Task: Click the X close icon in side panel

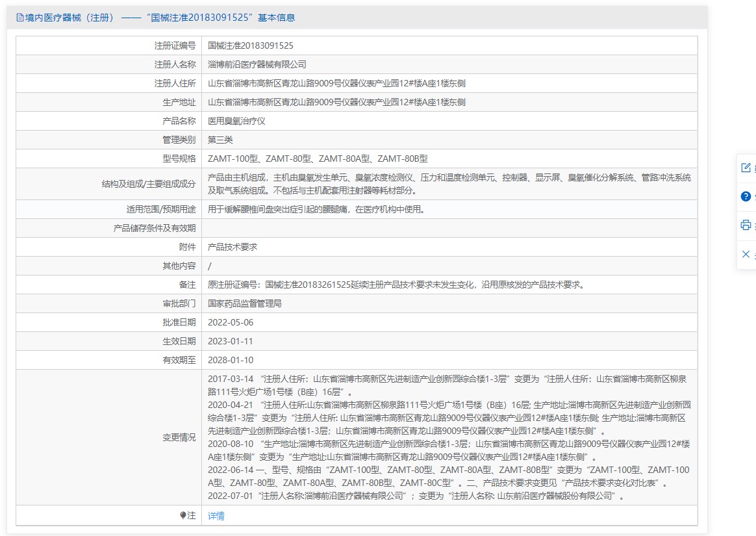Action: coord(746,254)
